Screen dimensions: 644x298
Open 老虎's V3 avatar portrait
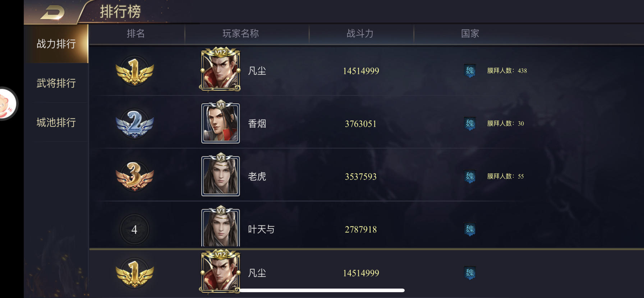point(220,175)
